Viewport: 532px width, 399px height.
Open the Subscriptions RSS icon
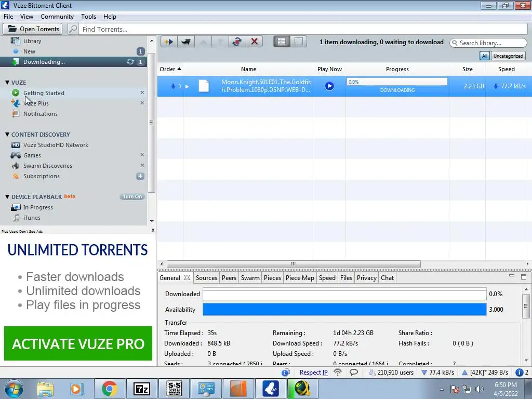click(16, 176)
